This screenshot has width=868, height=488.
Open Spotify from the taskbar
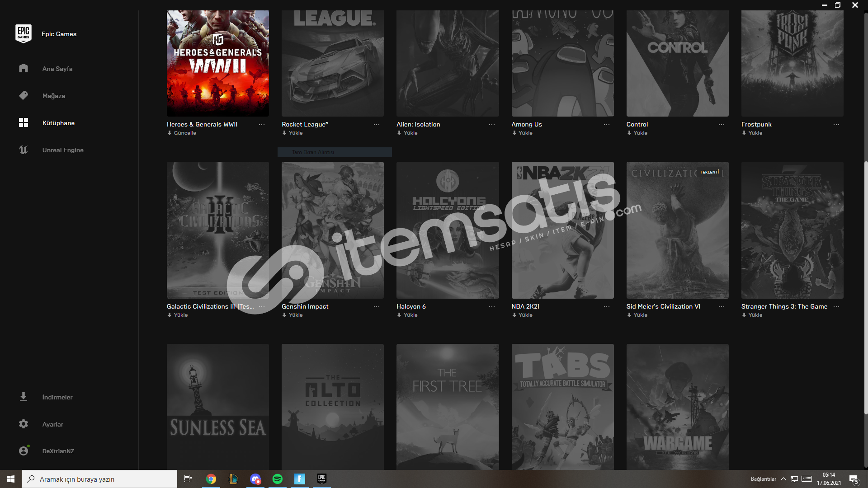pyautogui.click(x=278, y=479)
